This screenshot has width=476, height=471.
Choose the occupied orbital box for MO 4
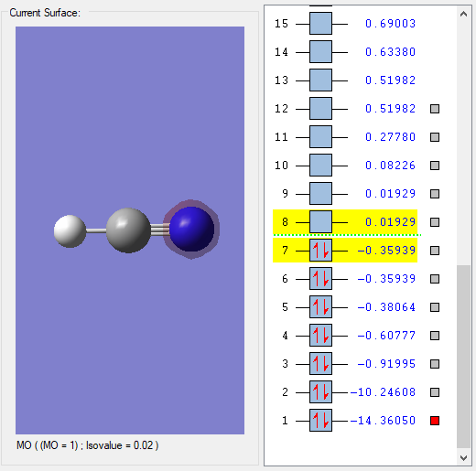tap(320, 336)
